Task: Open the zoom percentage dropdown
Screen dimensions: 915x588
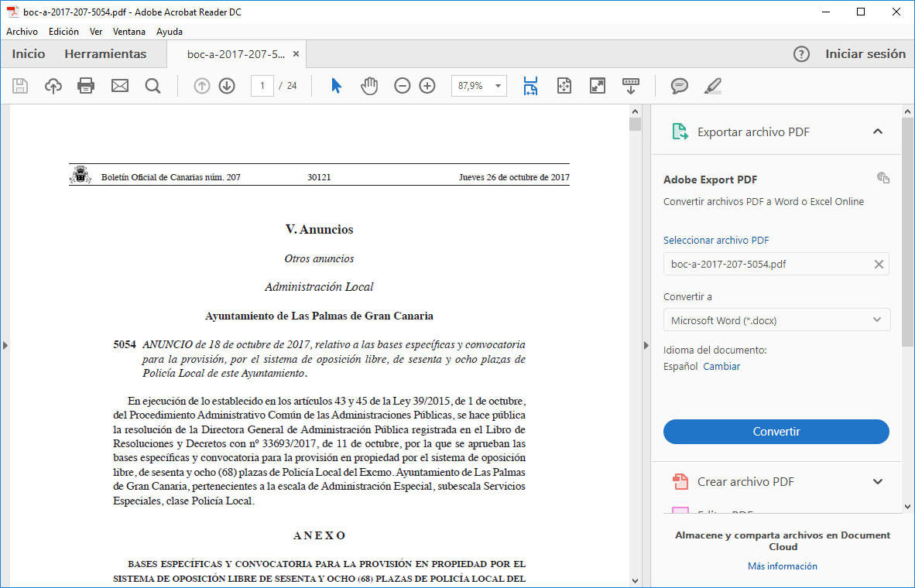Action: [496, 86]
